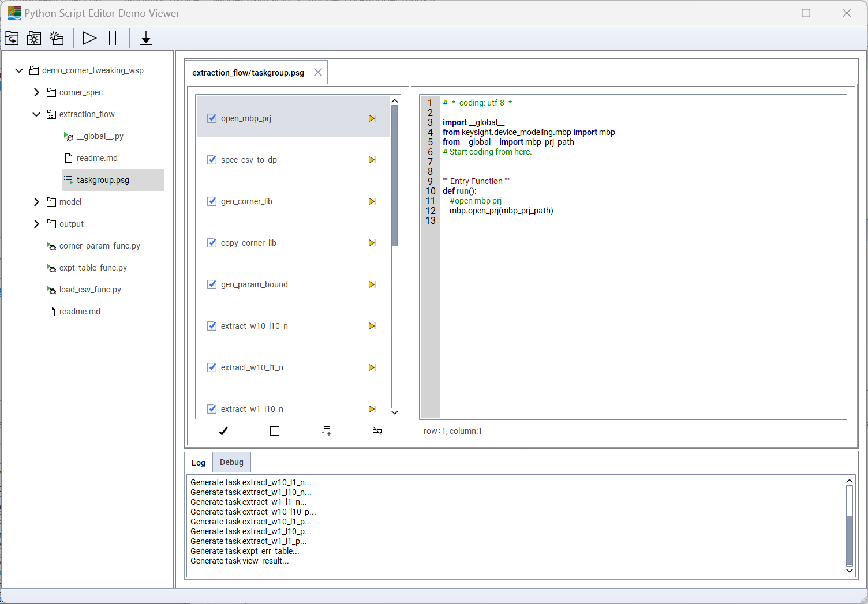868x604 pixels.
Task: Click the download arrow toolbar icon
Action: (146, 39)
